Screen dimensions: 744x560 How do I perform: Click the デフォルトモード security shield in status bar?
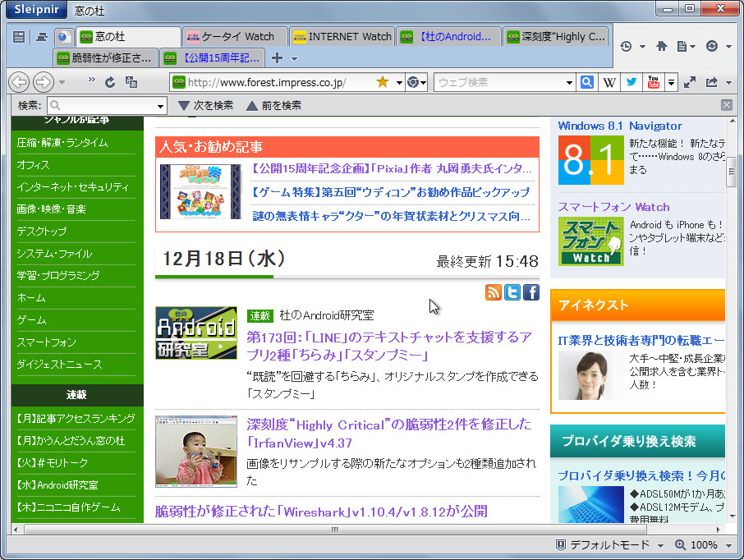tap(562, 544)
